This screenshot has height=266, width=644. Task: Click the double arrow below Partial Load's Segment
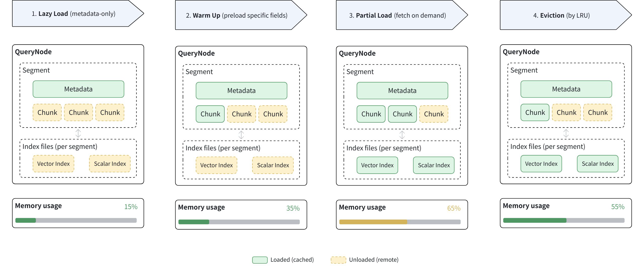402,135
